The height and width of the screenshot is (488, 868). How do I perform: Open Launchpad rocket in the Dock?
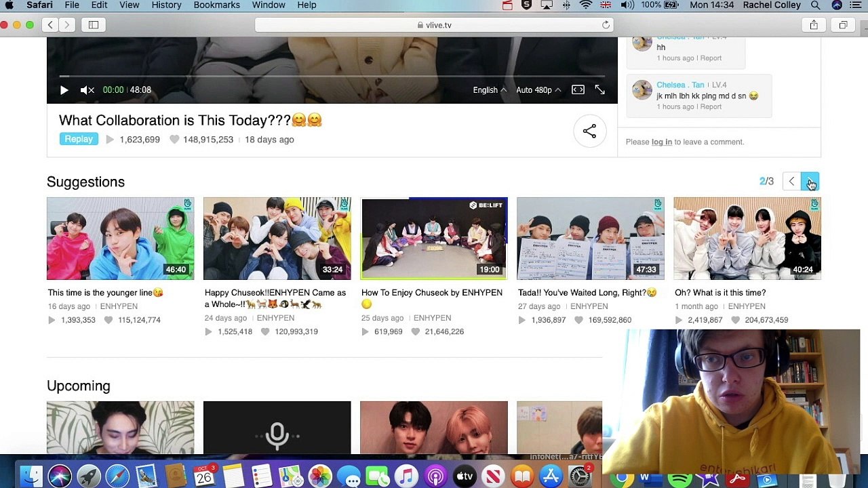(x=88, y=476)
